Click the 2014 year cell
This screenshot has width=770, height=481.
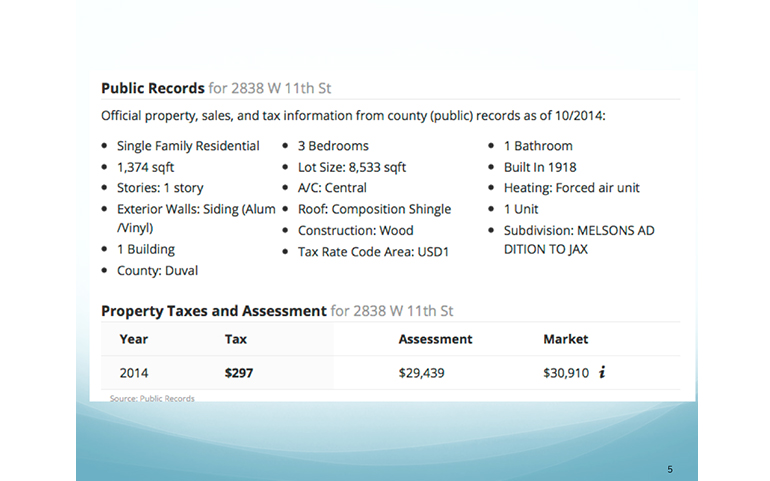(x=133, y=373)
